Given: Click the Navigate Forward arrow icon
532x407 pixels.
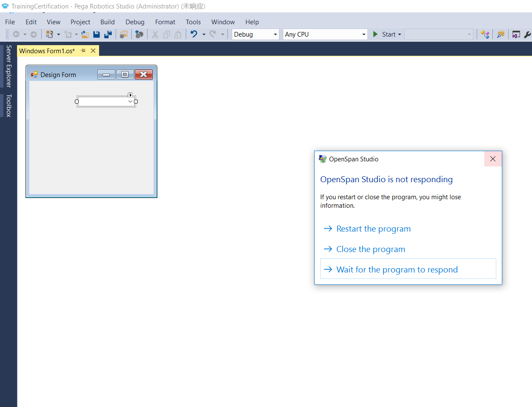Looking at the screenshot, I should [34, 34].
